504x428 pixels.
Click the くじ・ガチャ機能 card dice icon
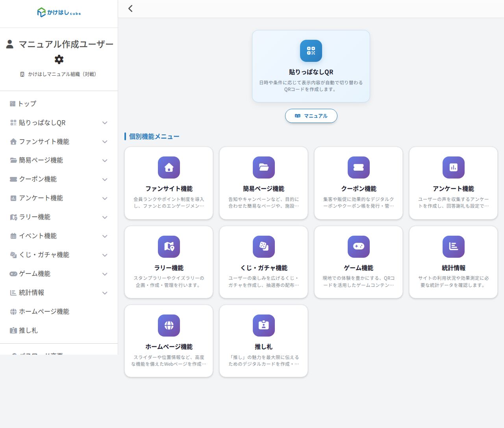(x=264, y=247)
